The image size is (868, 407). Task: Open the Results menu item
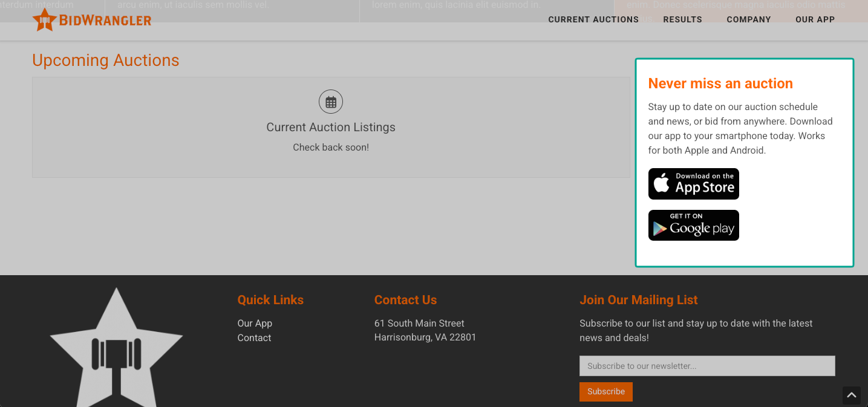682,19
